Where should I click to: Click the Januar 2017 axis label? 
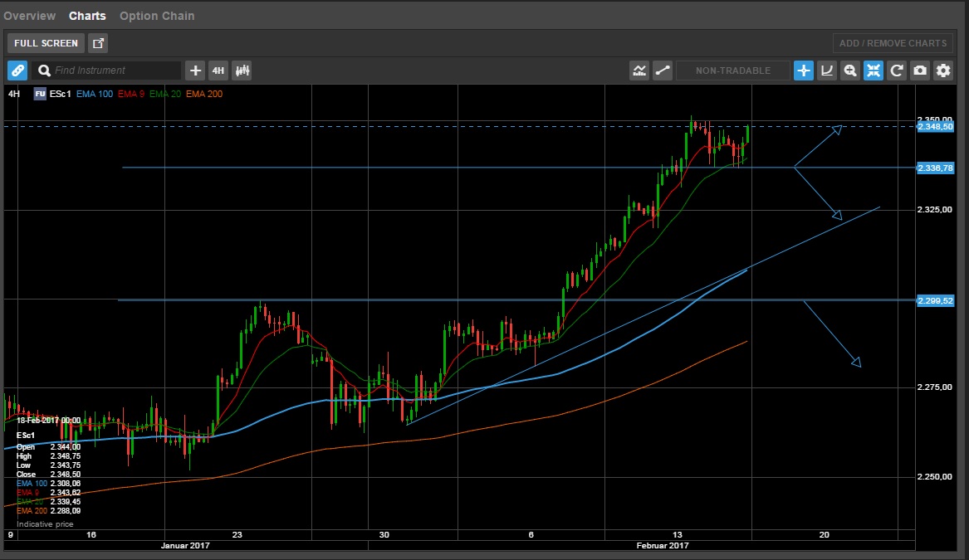185,545
